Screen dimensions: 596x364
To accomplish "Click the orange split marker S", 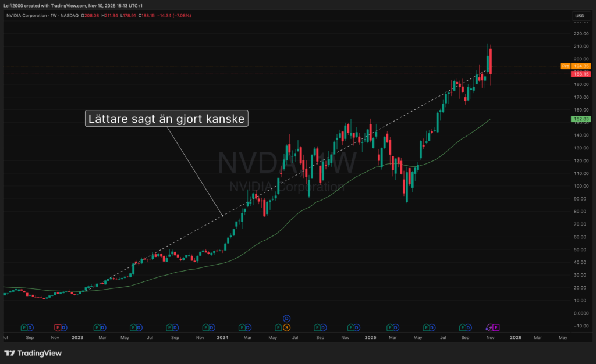I will pos(286,327).
